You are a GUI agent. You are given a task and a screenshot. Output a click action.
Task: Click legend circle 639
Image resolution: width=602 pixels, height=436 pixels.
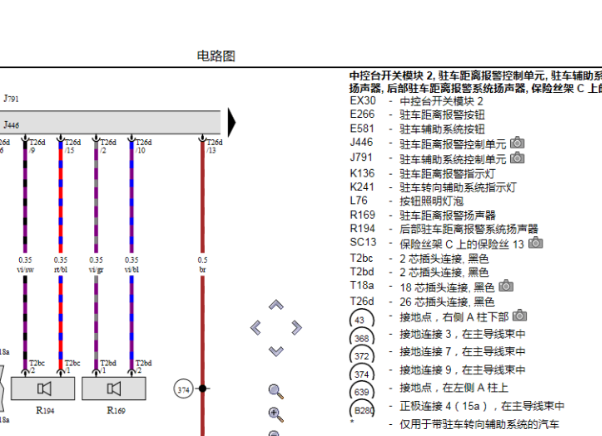click(361, 391)
